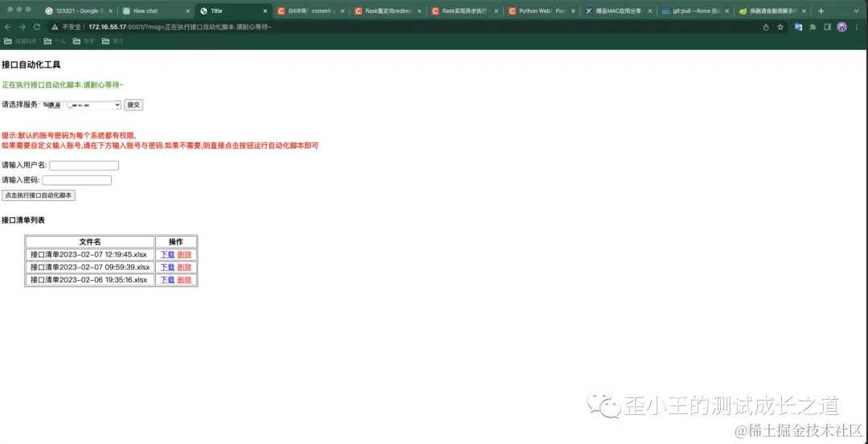Viewport: 868px width, 444px height.
Task: Click the share icon in address bar
Action: (766, 27)
